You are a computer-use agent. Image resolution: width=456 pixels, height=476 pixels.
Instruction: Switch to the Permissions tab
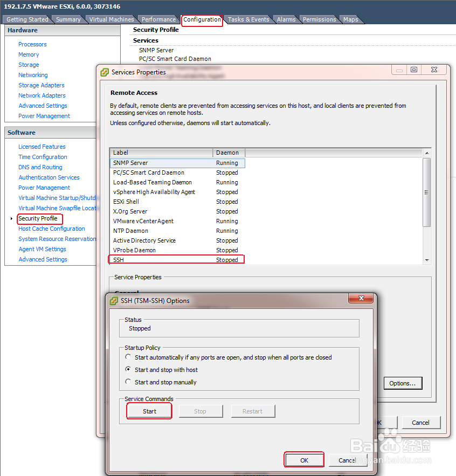(x=320, y=19)
